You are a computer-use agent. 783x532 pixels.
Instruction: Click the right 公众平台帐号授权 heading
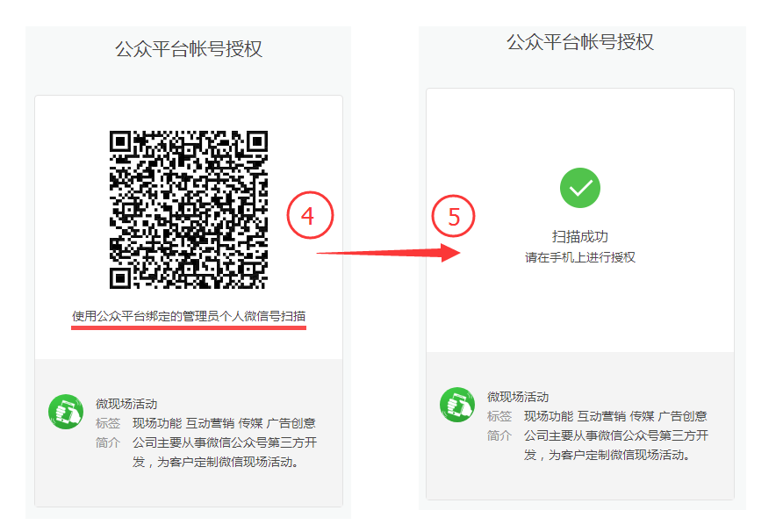click(580, 42)
